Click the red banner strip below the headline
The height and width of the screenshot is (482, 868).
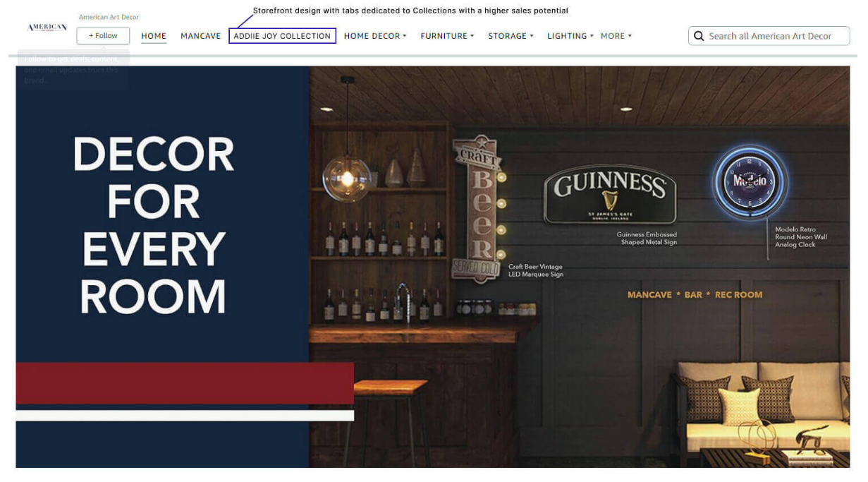coord(183,382)
